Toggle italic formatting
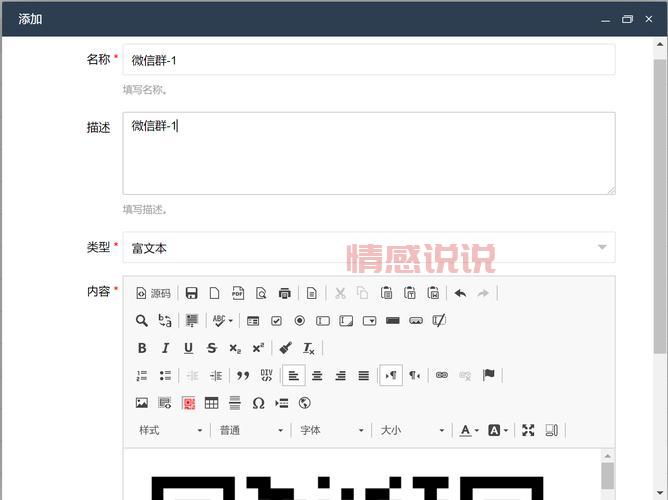Viewport: 668px width, 500px height. point(165,348)
